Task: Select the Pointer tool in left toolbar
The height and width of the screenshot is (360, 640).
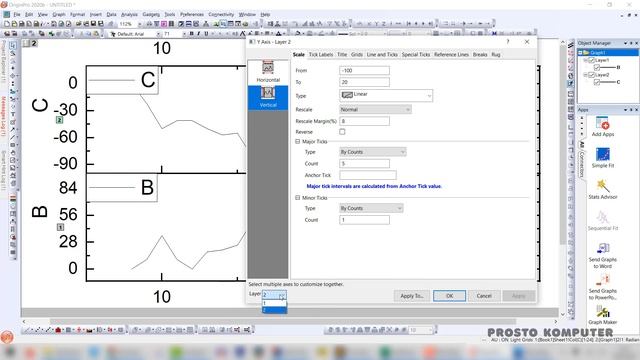Action: [x=13, y=45]
